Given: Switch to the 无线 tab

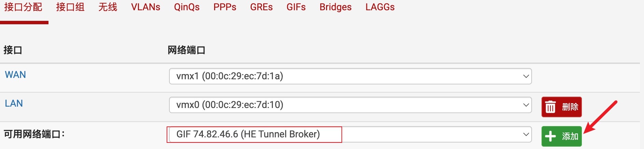Looking at the screenshot, I should pos(108,7).
